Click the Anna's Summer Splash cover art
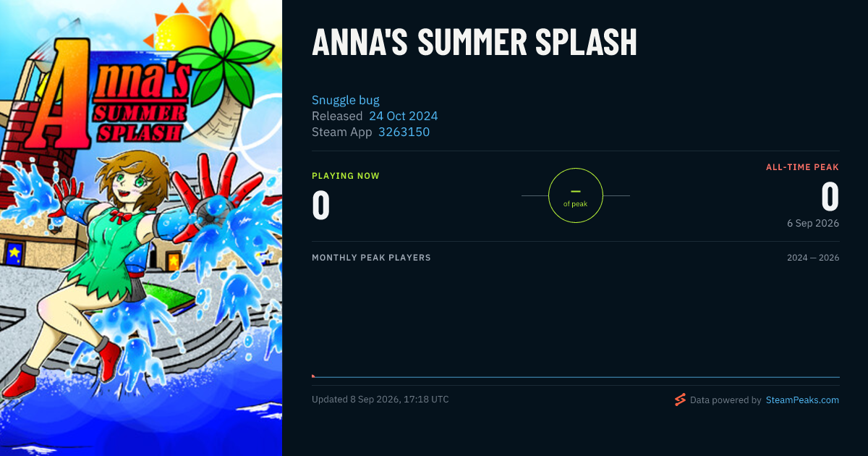The width and height of the screenshot is (868, 456). pyautogui.click(x=141, y=228)
